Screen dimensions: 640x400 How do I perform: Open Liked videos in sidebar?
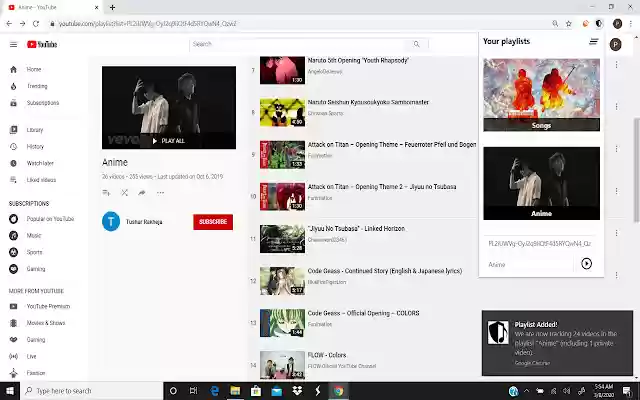tap(43, 180)
